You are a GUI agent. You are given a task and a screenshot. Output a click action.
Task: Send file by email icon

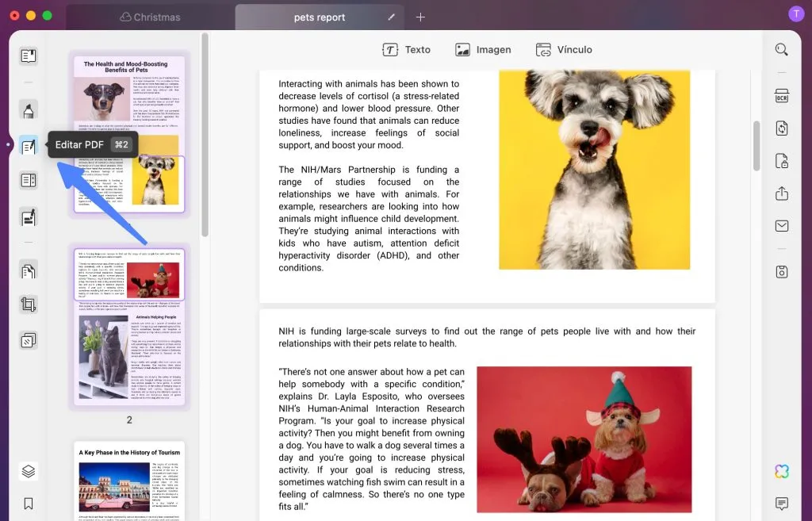781,226
